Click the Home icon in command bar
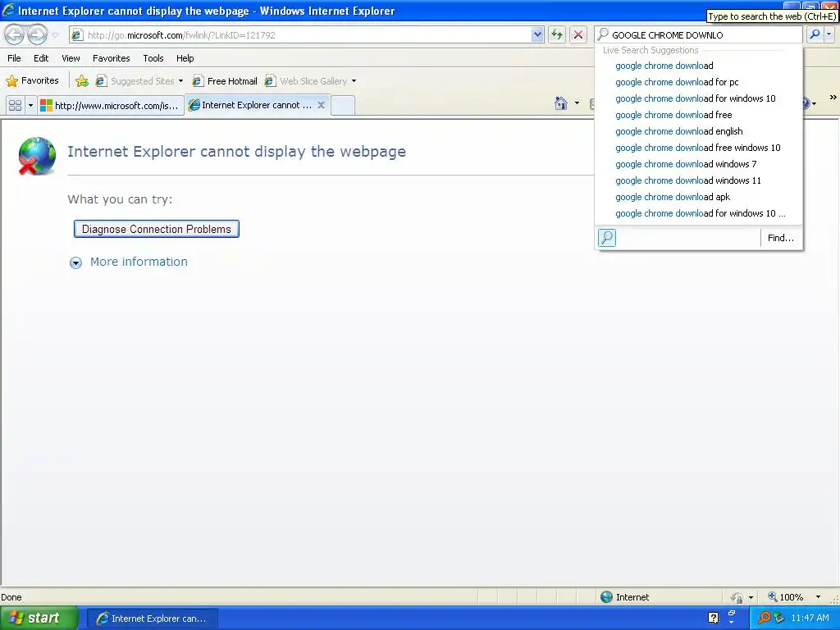Image resolution: width=840 pixels, height=630 pixels. coord(561,103)
